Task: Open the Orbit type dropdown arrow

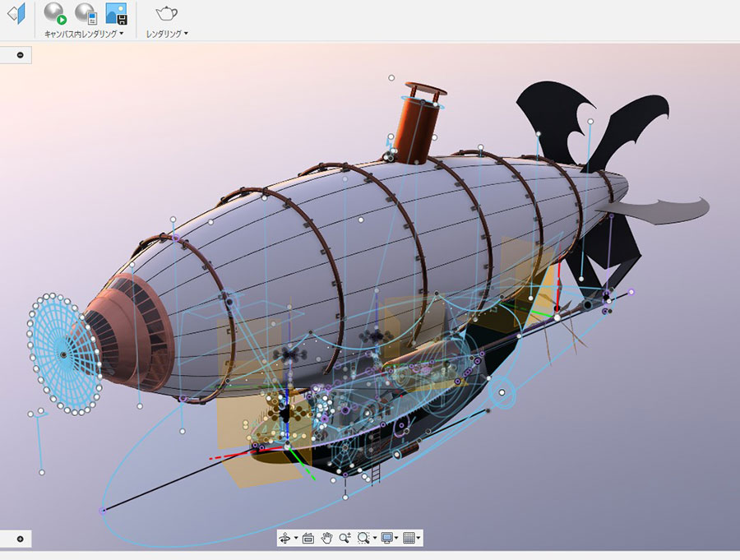Action: pos(295,539)
